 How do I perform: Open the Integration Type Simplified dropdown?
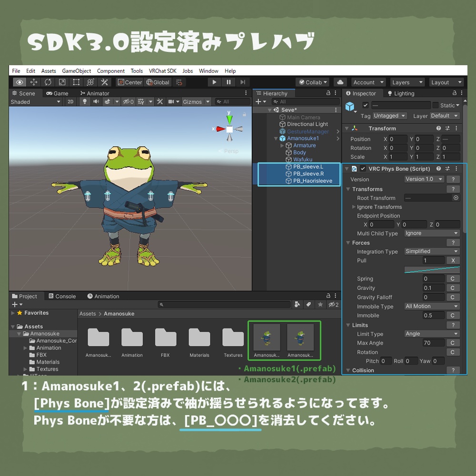[x=431, y=251]
